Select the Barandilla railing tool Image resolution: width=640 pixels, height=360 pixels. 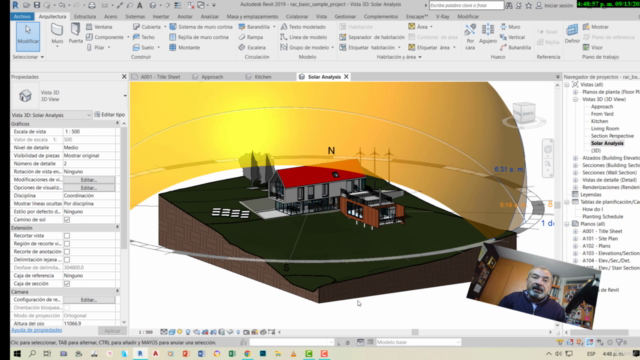(255, 27)
